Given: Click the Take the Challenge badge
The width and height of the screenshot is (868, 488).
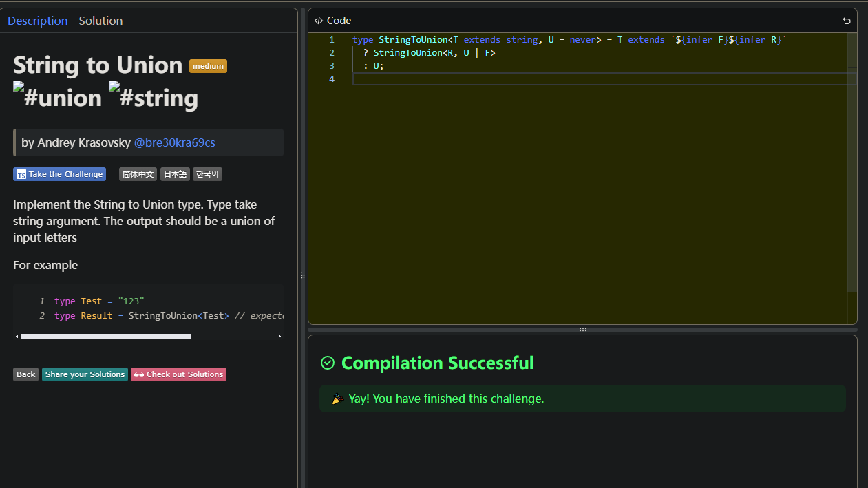Looking at the screenshot, I should 60,174.
